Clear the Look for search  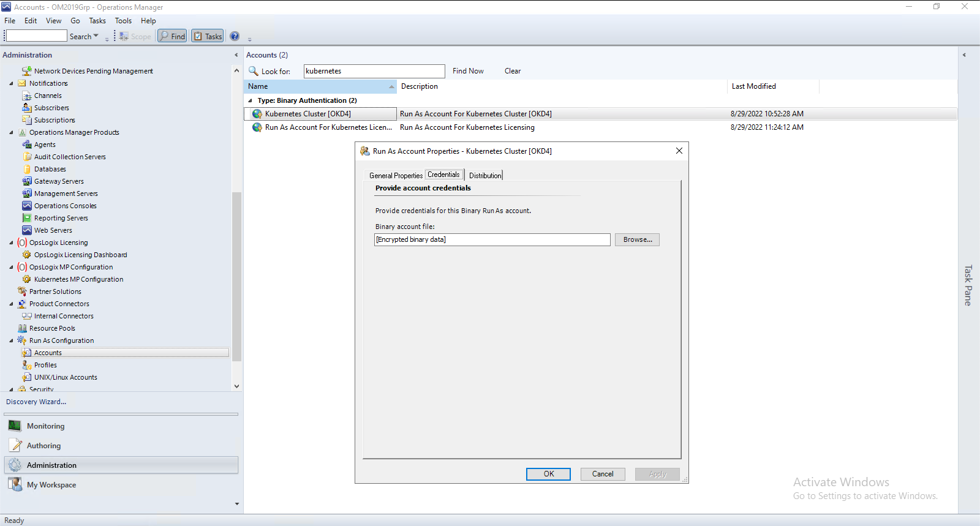tap(513, 71)
